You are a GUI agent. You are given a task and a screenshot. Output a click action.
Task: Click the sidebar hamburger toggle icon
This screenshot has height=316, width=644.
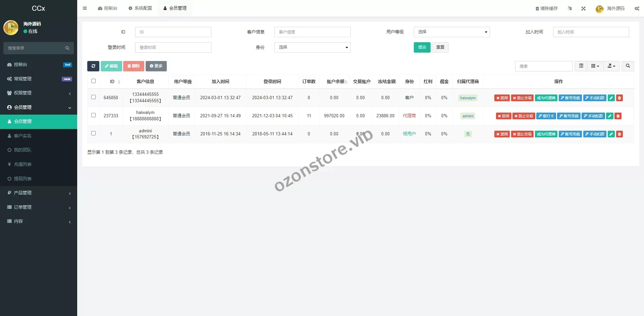[x=85, y=8]
